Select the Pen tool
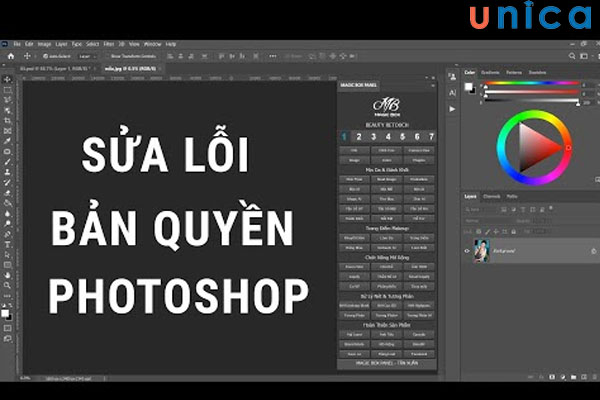 point(7,234)
